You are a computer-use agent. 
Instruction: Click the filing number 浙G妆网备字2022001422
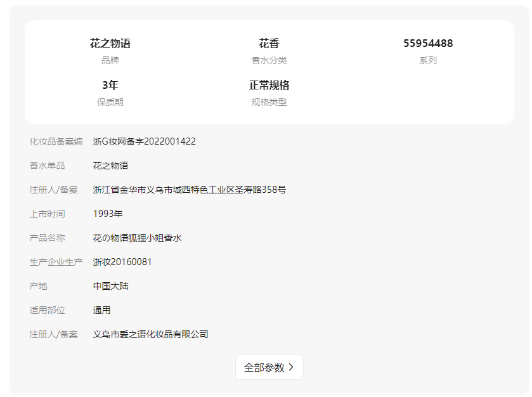coord(145,141)
